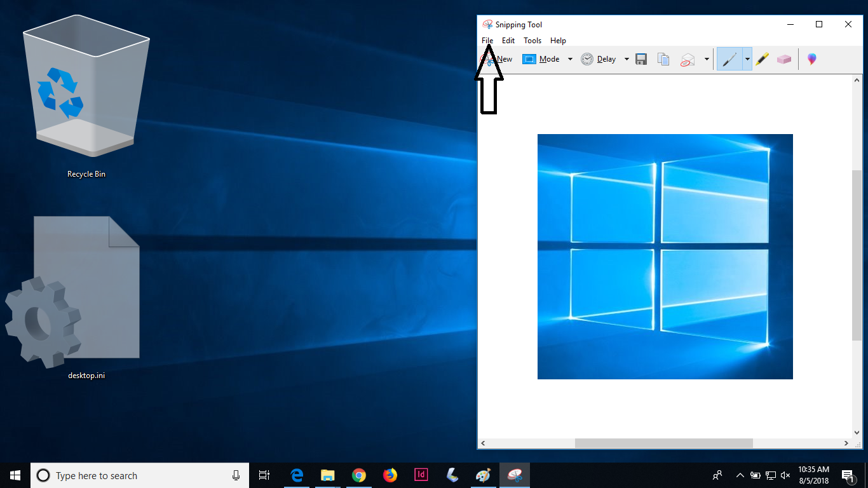Click the horizontal scrollbar thumb in Snipping Tool
The height and width of the screenshot is (488, 868).
(x=663, y=443)
